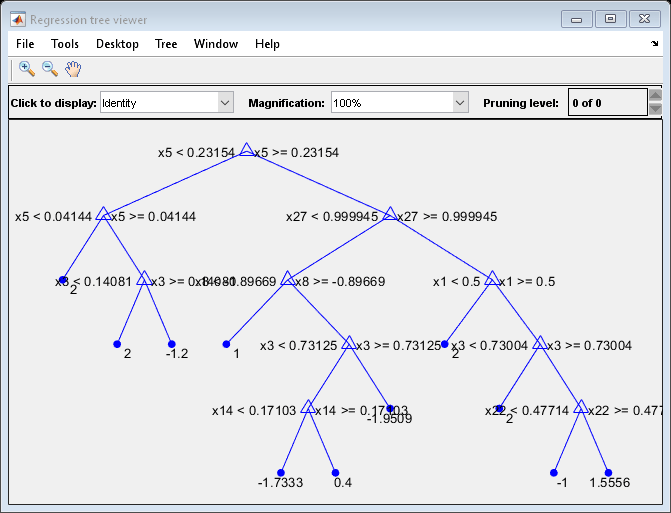Open the Click to display dropdown

[166, 103]
